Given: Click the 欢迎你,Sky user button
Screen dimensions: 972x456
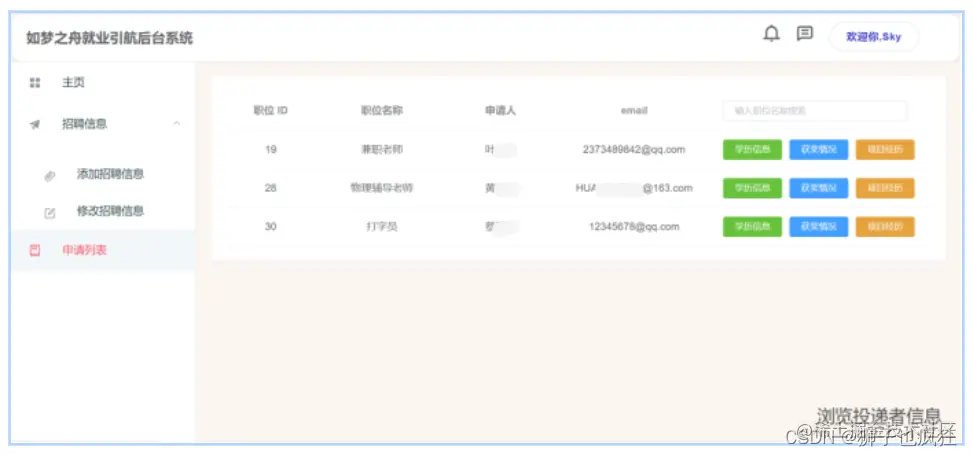Looking at the screenshot, I should coord(873,37).
